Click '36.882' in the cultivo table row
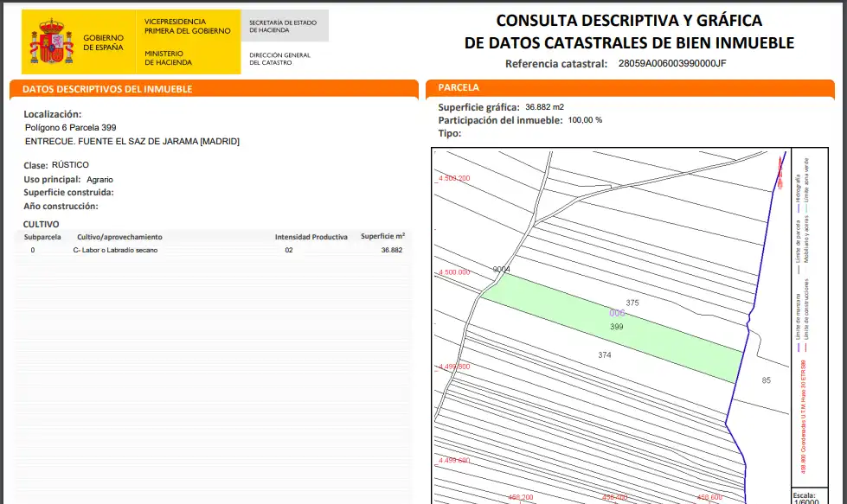The width and height of the screenshot is (847, 504). 392,250
